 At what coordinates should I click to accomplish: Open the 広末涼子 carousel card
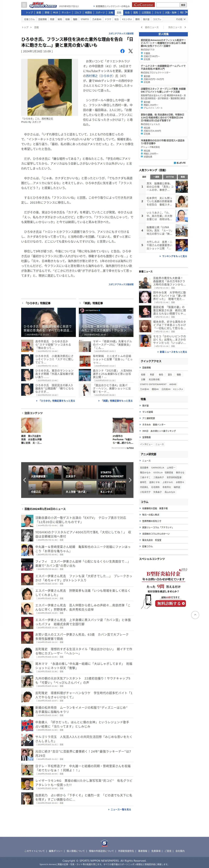(x=80, y=472)
